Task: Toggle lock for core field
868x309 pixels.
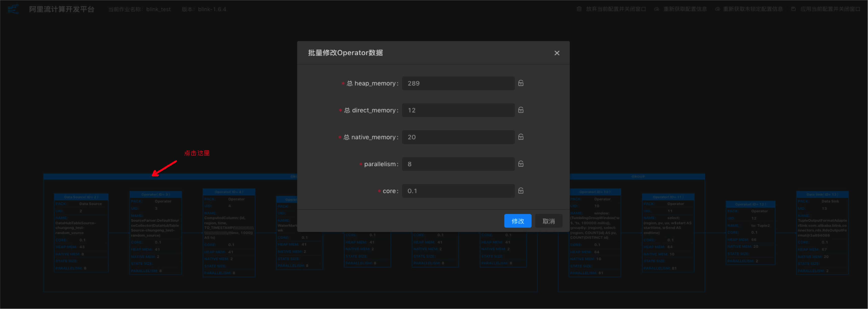Action: pos(521,191)
